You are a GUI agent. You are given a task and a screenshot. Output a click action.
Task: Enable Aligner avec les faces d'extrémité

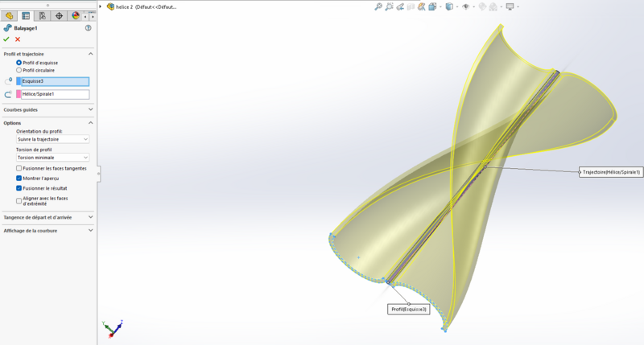click(x=19, y=201)
